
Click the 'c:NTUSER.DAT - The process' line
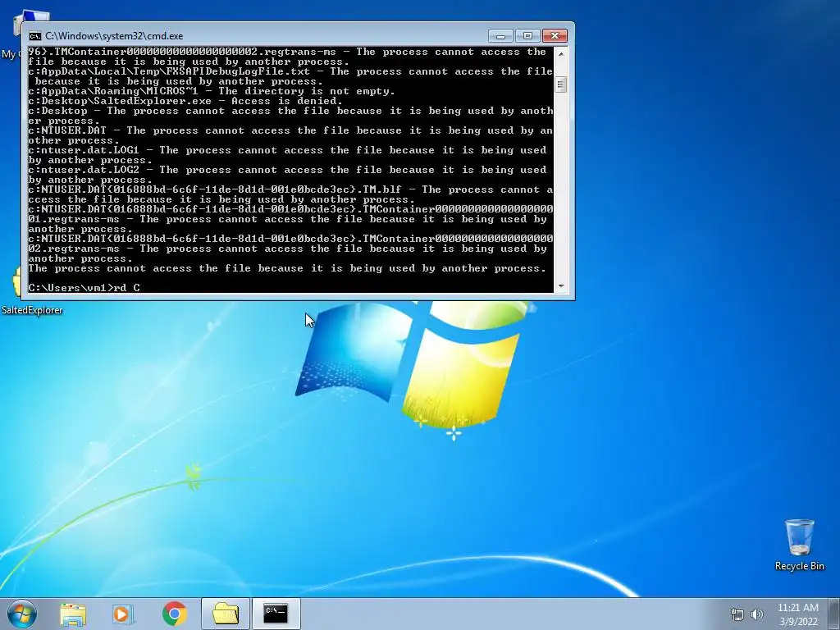point(290,135)
